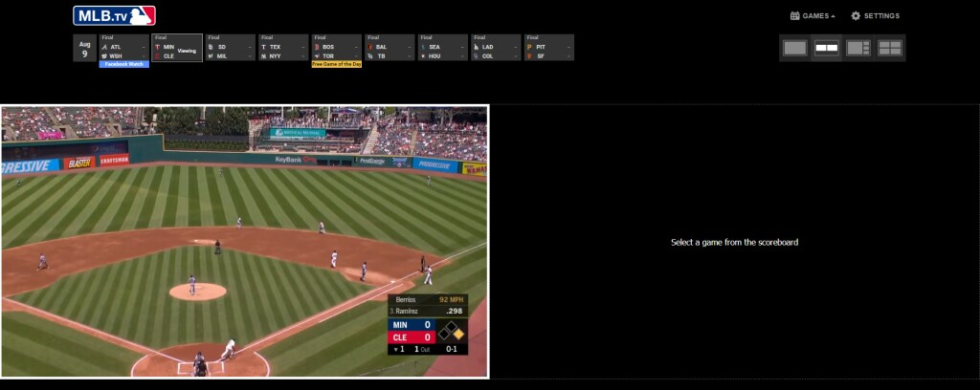Select the side-by-side split view layout
Image resolution: width=980 pixels, height=390 pixels.
[826, 48]
